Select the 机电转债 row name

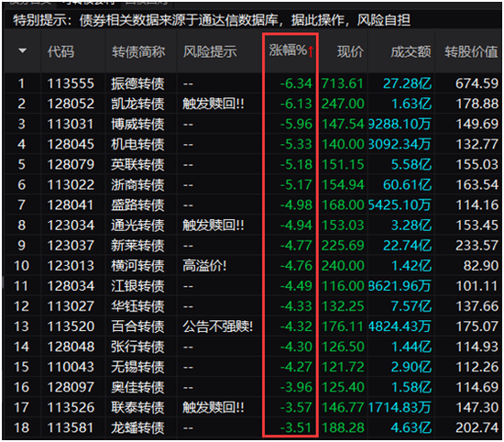(137, 145)
